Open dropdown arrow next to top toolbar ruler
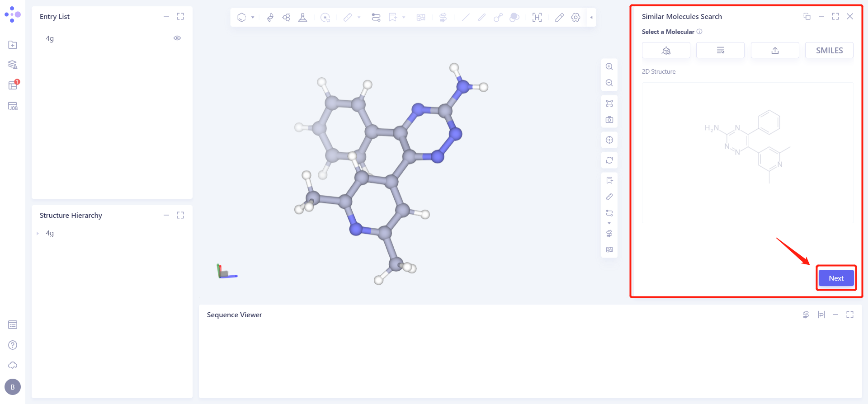Viewport: 868px width, 404px height. (359, 17)
